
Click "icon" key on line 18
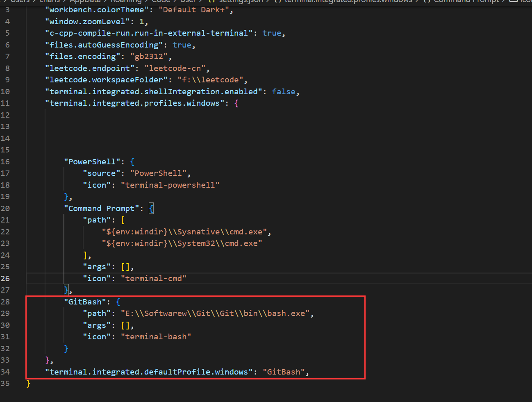(x=97, y=185)
